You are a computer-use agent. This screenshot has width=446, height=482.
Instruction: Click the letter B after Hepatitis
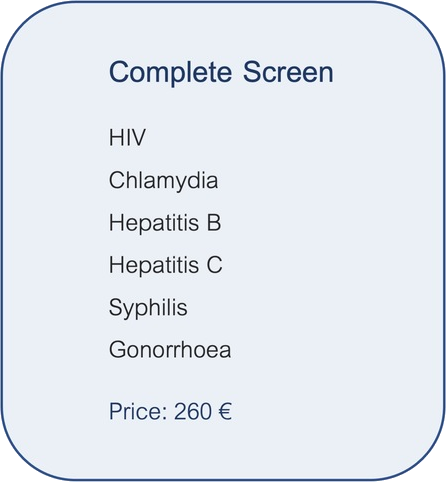pos(214,223)
